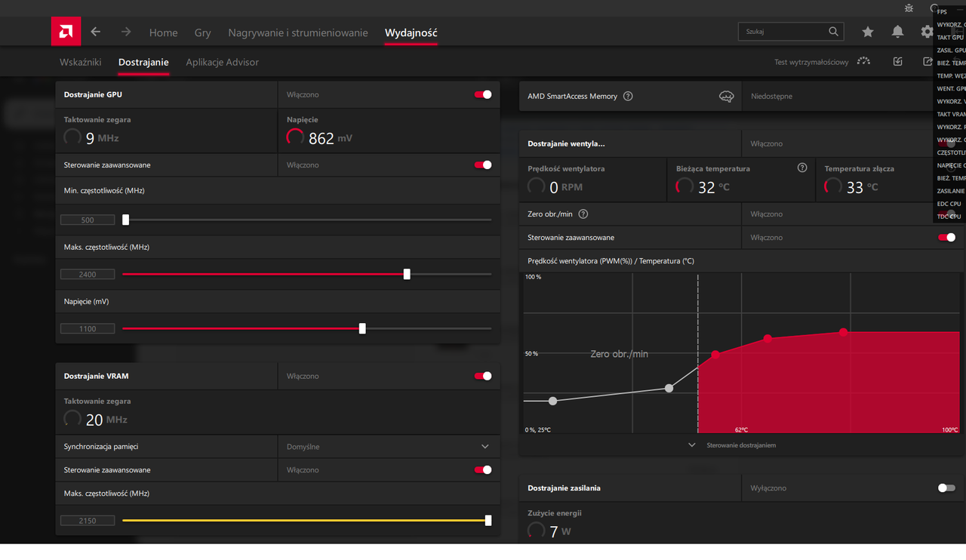The width and height of the screenshot is (966, 560).
Task: Select the last red fan curve point
Action: (843, 332)
